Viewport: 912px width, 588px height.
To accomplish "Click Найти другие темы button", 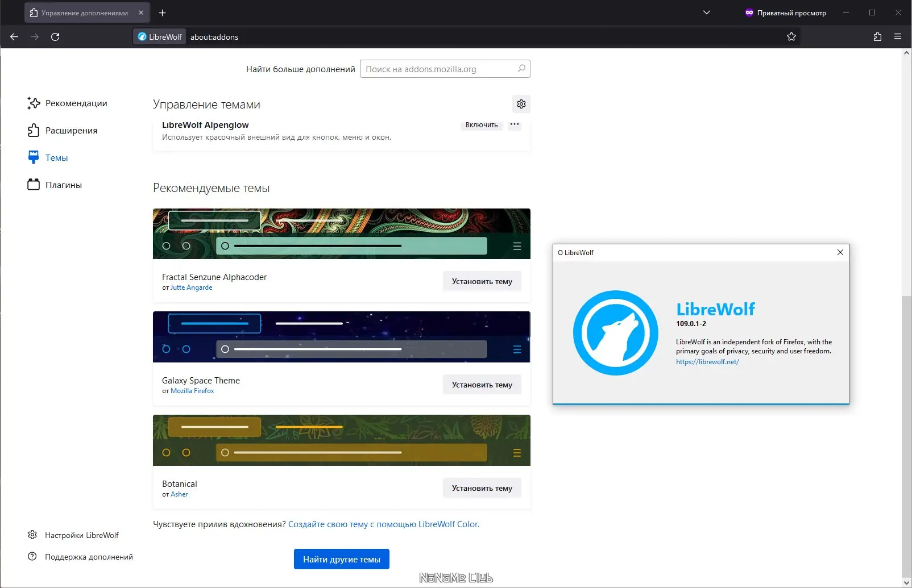I will [x=342, y=560].
